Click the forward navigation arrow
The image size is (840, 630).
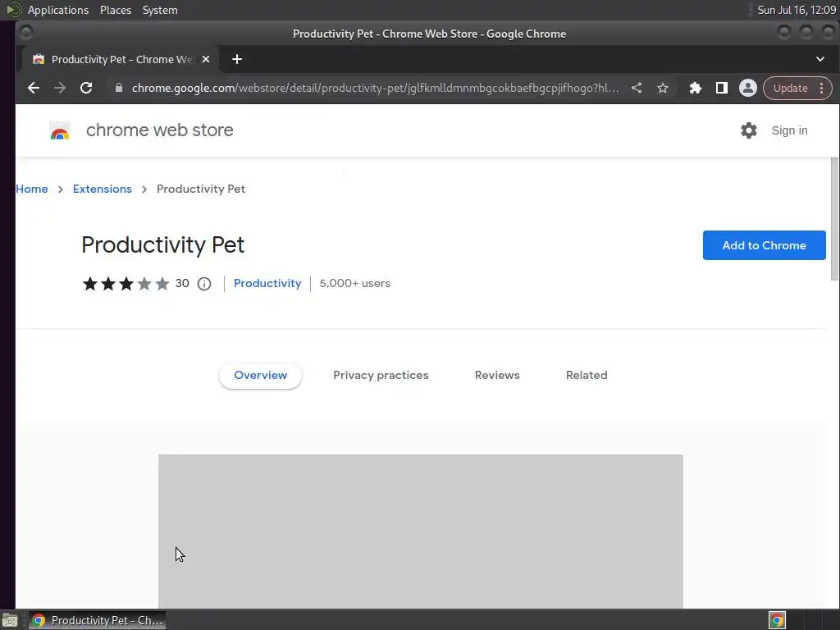59,88
